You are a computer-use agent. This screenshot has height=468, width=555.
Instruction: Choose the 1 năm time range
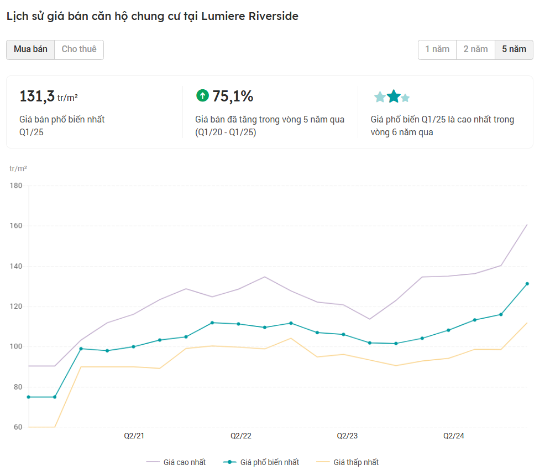tap(437, 50)
